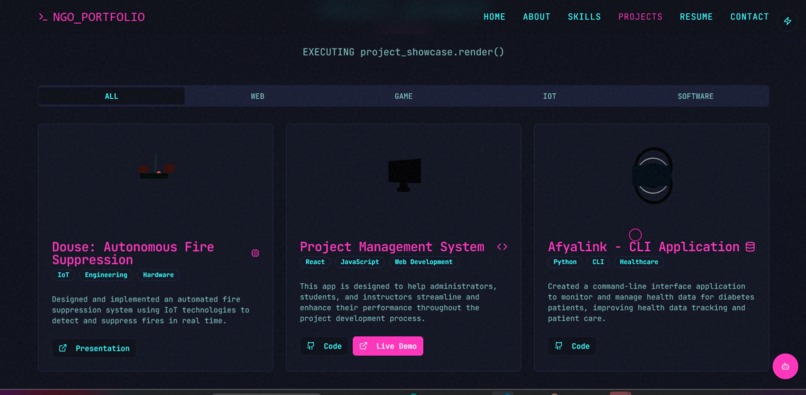This screenshot has width=806, height=395.
Task: Click the React tag
Action: tap(315, 262)
